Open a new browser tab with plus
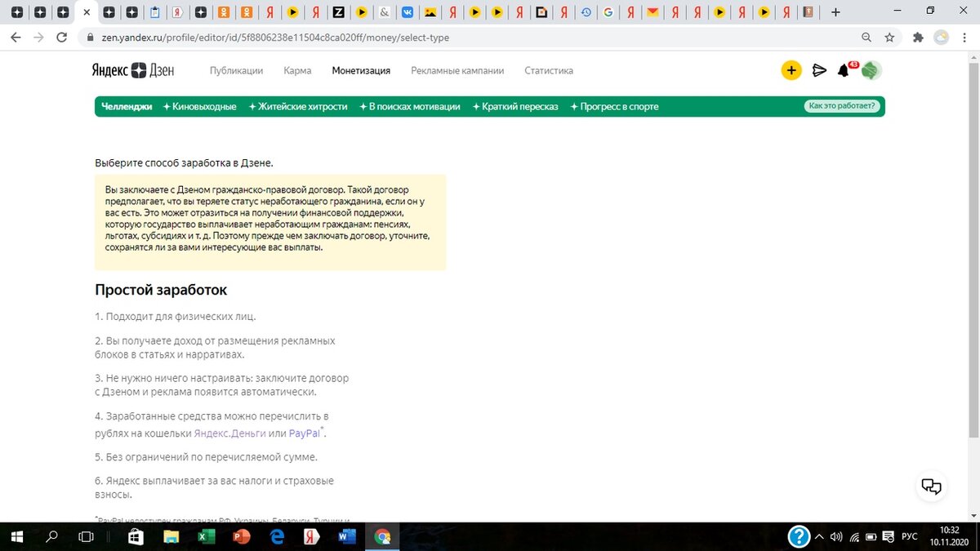Image resolution: width=980 pixels, height=551 pixels. click(835, 12)
